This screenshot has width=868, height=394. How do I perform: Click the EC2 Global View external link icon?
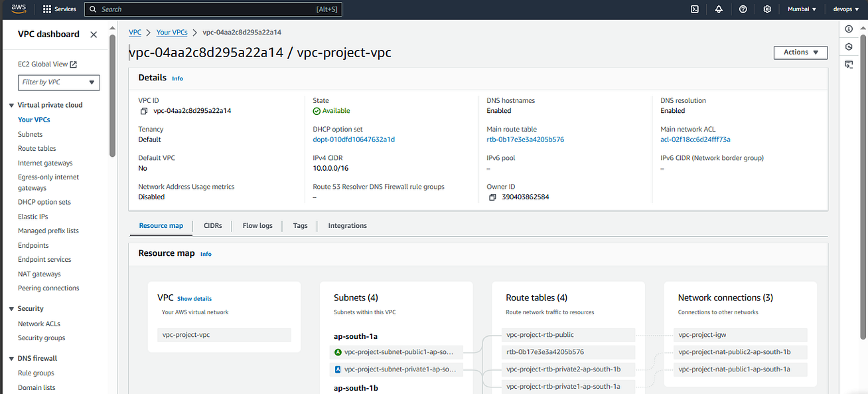[x=74, y=64]
